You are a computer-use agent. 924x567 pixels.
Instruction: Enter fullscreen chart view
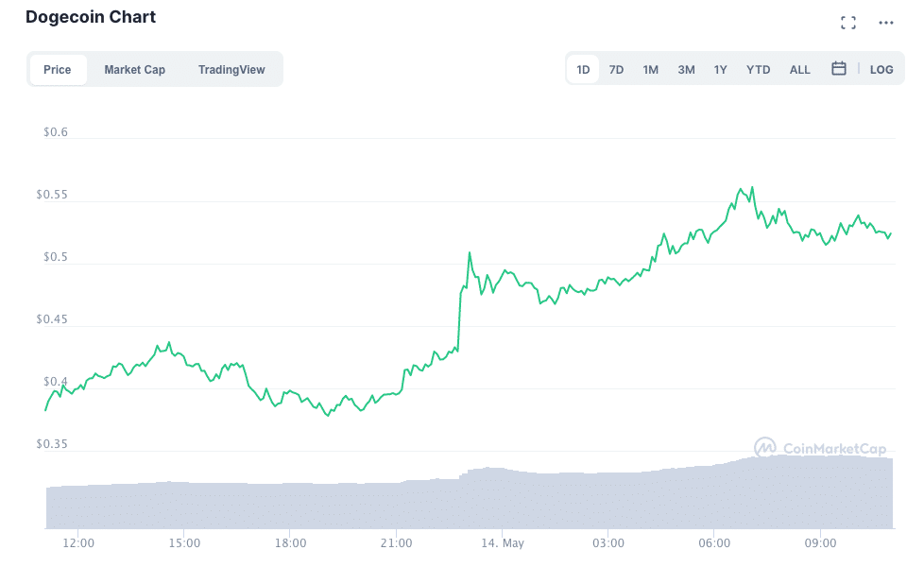click(848, 23)
